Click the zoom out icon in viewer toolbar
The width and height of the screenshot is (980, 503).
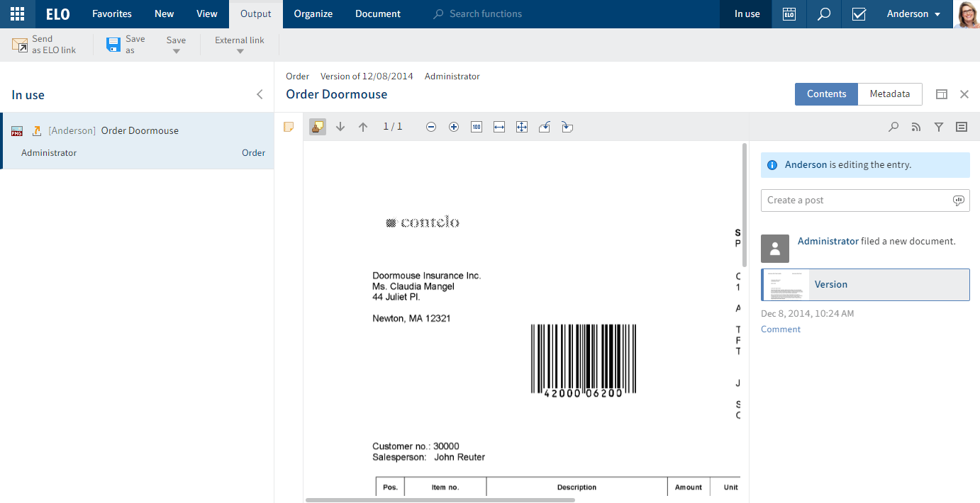click(431, 127)
